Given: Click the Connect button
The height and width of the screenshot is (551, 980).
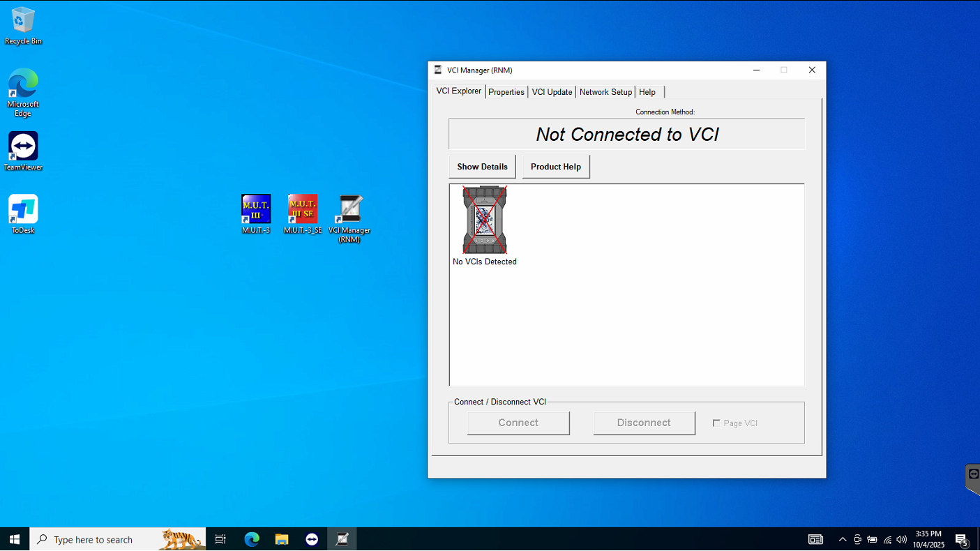Looking at the screenshot, I should (518, 423).
